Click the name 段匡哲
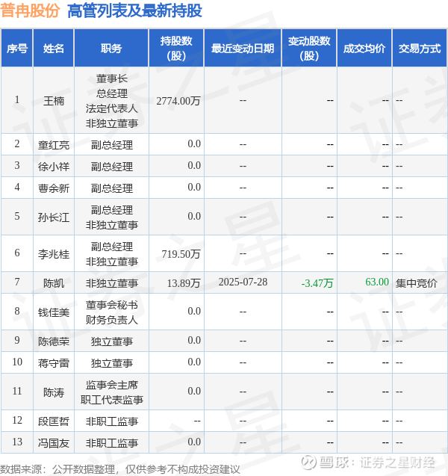 pyautogui.click(x=54, y=421)
